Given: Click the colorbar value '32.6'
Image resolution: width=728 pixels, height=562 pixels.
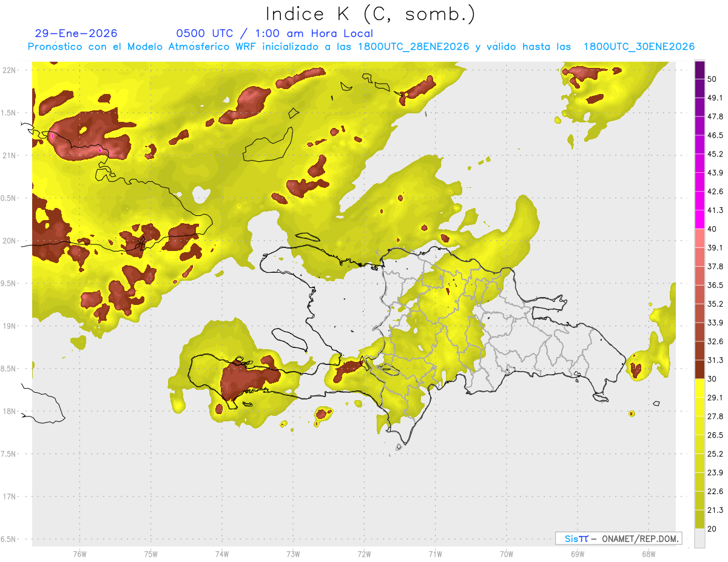Looking at the screenshot, I should pos(715,341).
